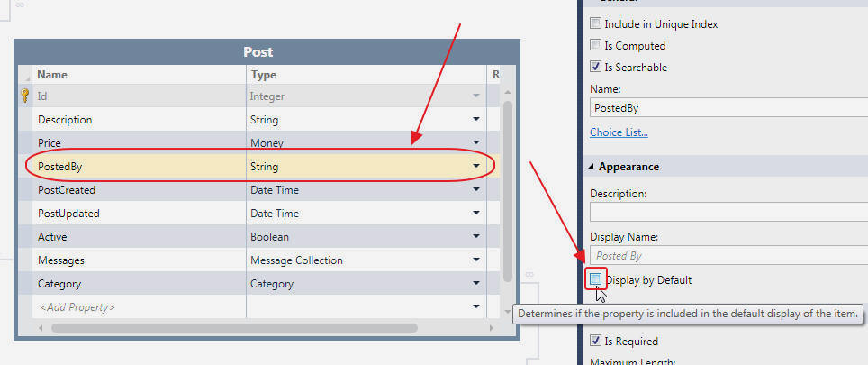Select the PostUpdated property name cell
This screenshot has height=365, width=868.
coord(139,214)
